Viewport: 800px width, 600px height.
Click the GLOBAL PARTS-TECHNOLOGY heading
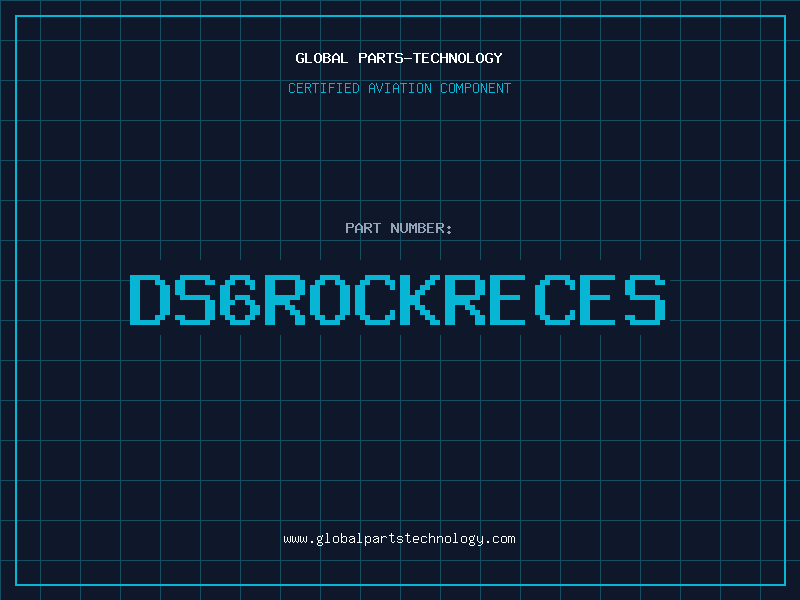(399, 58)
